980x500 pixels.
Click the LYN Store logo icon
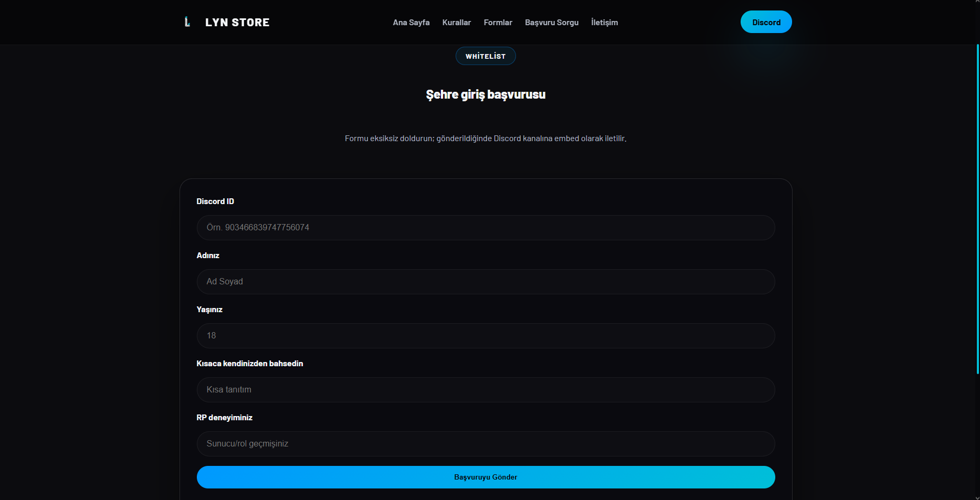click(x=187, y=22)
